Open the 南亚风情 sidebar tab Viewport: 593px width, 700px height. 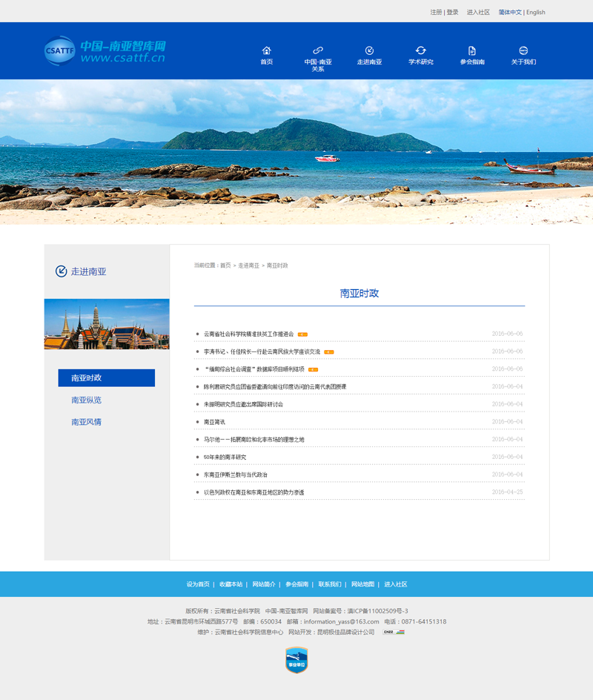[87, 422]
